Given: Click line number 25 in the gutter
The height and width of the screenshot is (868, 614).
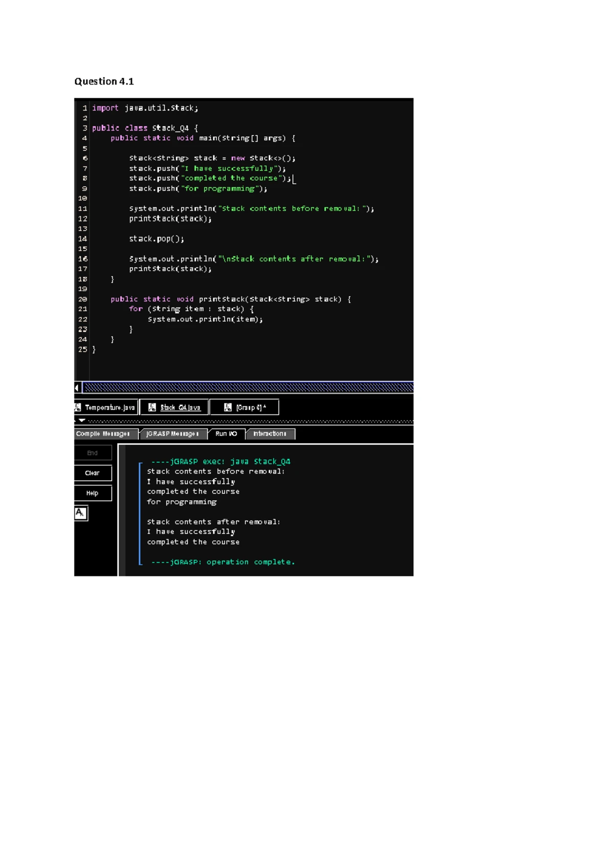Looking at the screenshot, I should pos(83,350).
